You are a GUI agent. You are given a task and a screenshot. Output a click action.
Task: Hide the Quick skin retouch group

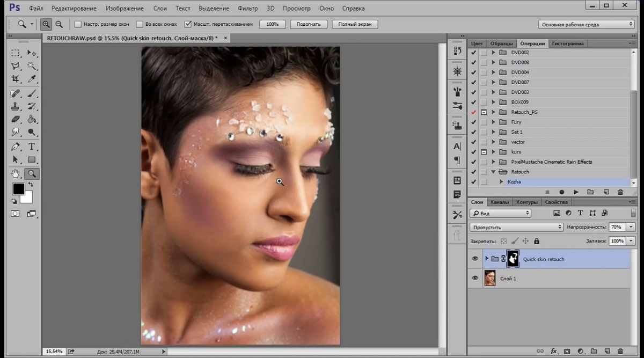coord(474,259)
